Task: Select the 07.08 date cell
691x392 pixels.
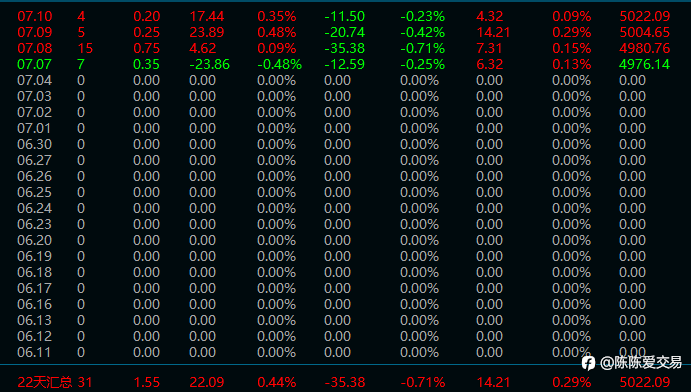Action: pos(35,48)
